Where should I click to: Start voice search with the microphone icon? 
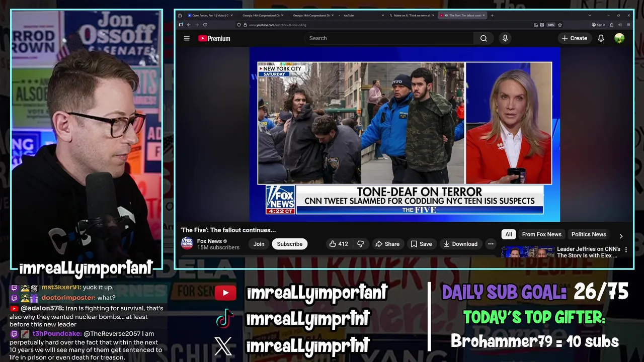click(505, 38)
